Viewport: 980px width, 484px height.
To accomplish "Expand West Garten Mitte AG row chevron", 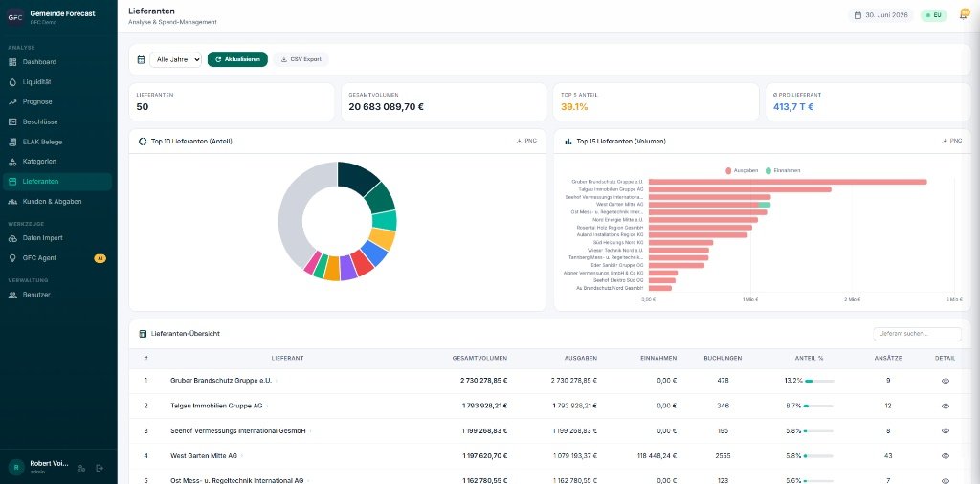I will tap(242, 456).
